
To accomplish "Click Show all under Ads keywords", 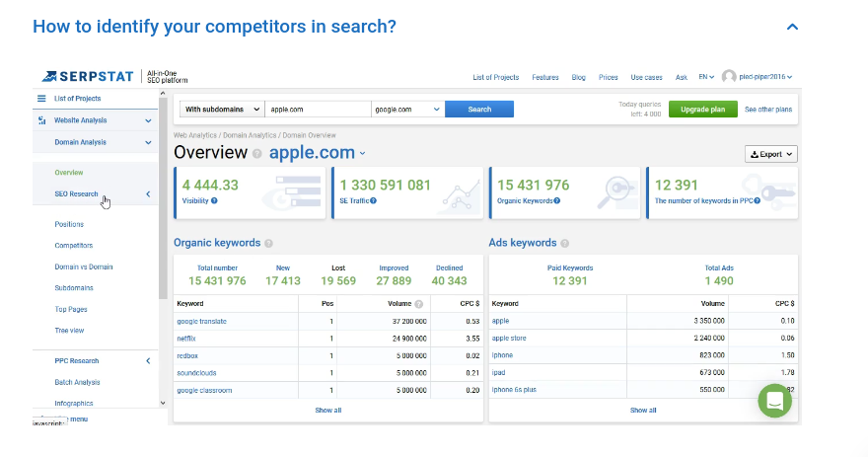I will coord(643,411).
